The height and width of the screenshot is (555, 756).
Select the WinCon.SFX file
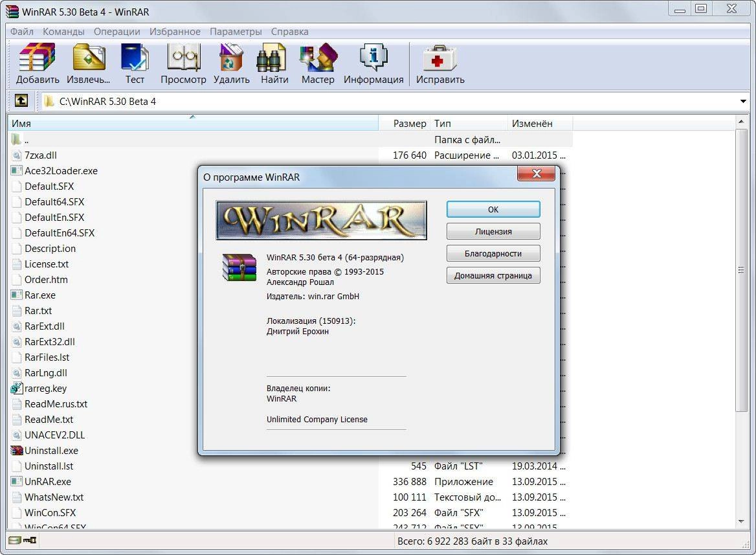pos(50,512)
